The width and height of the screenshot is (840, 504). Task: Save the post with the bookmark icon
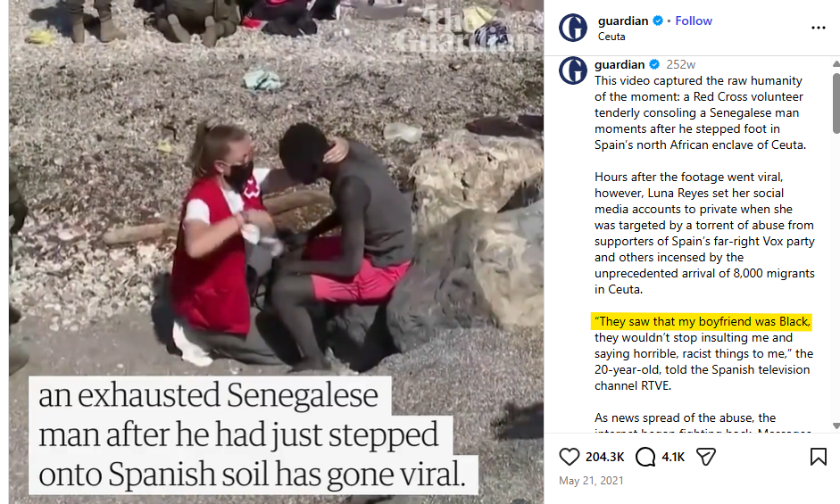pos(818,457)
